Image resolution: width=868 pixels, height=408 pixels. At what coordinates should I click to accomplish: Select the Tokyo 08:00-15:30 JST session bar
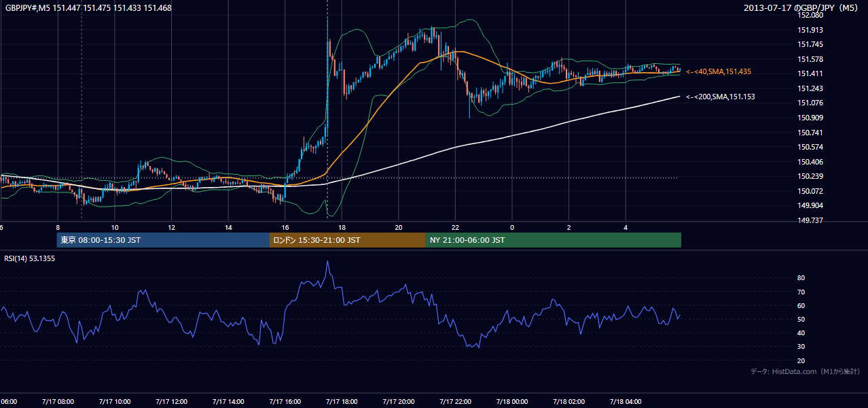tap(163, 240)
